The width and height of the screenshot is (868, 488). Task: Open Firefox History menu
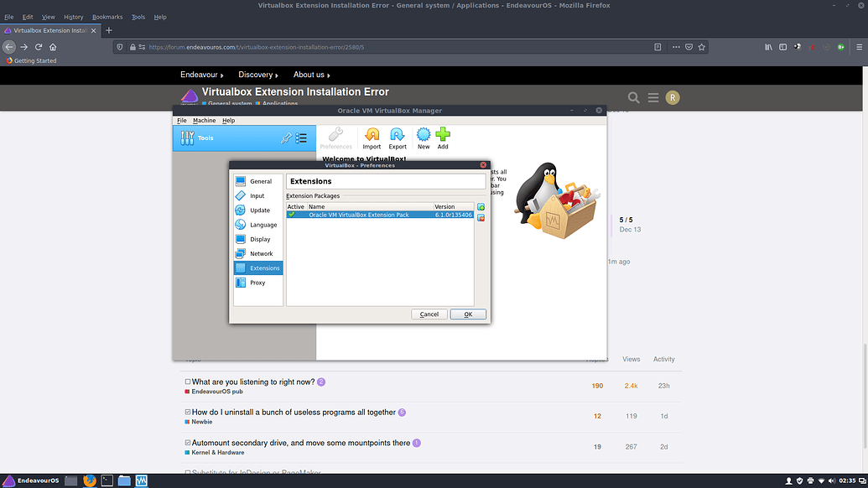73,17
